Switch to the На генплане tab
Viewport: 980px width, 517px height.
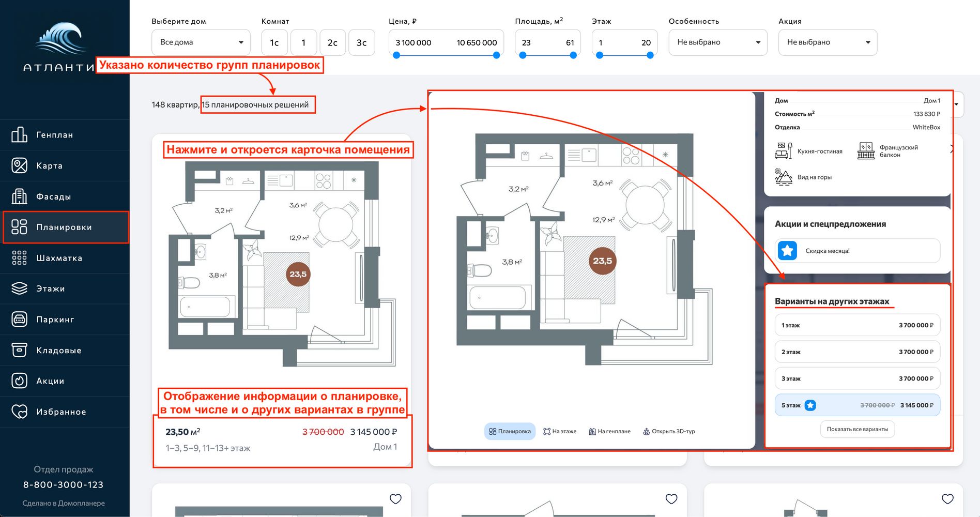pos(609,431)
